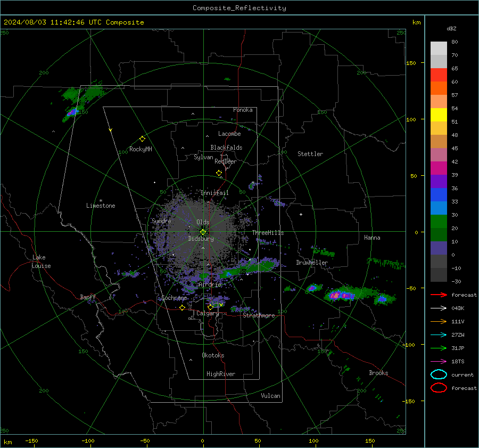Click the Lake Louise label
Screen dimensions: 479x448
42,262
